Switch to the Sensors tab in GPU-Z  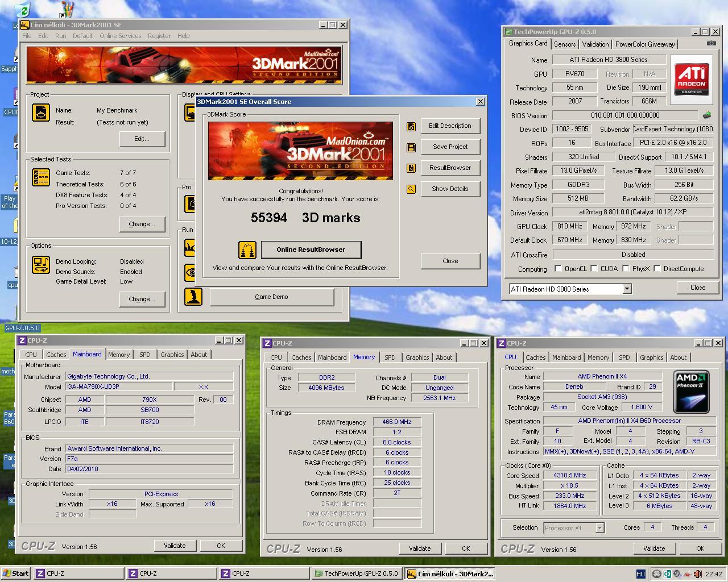pyautogui.click(x=565, y=44)
